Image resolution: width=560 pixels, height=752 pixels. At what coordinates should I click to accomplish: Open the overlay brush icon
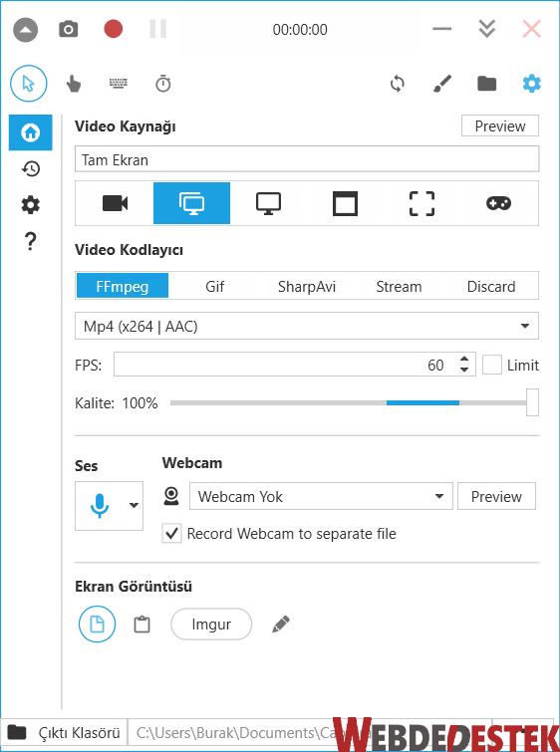pos(442,84)
